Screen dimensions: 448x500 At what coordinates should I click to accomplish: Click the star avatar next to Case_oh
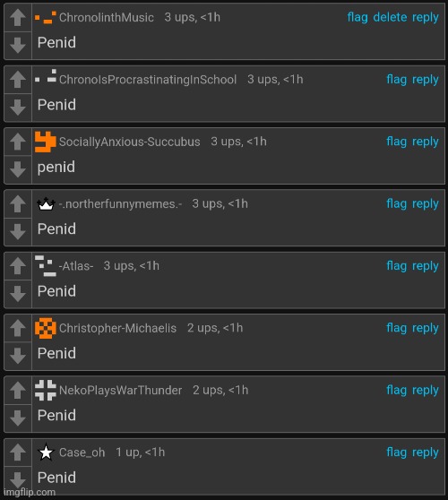click(46, 453)
